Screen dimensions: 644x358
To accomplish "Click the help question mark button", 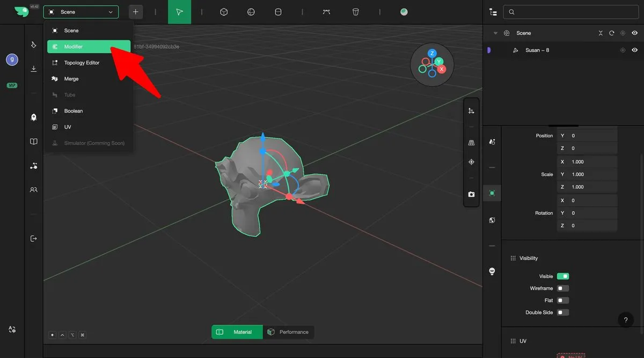I will pyautogui.click(x=625, y=320).
